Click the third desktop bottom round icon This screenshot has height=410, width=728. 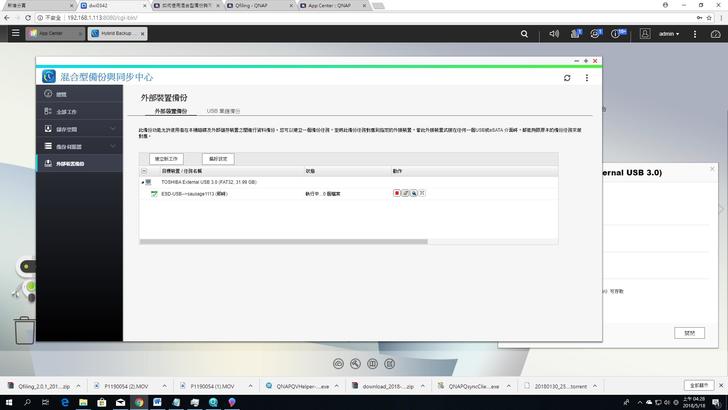tap(372, 364)
